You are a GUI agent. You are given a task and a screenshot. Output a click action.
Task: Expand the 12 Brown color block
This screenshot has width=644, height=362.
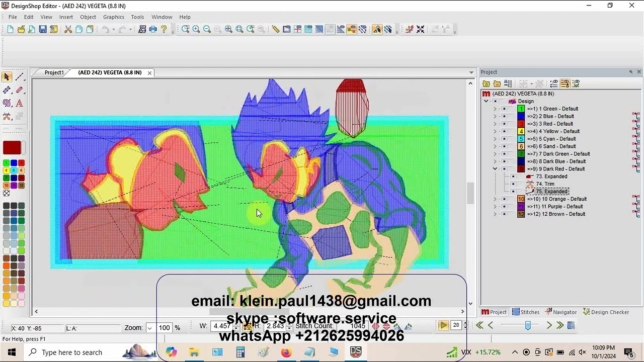[x=495, y=214]
